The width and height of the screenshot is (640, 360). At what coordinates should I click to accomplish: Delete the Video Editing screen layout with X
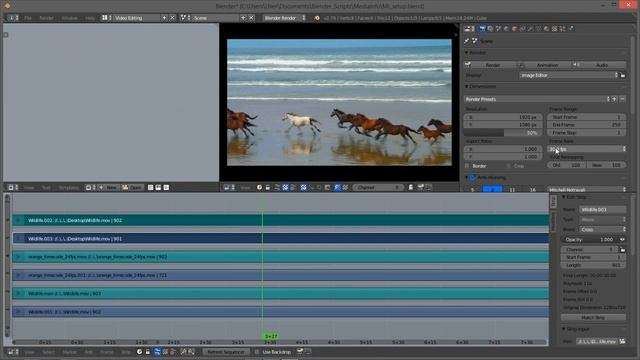coord(172,18)
